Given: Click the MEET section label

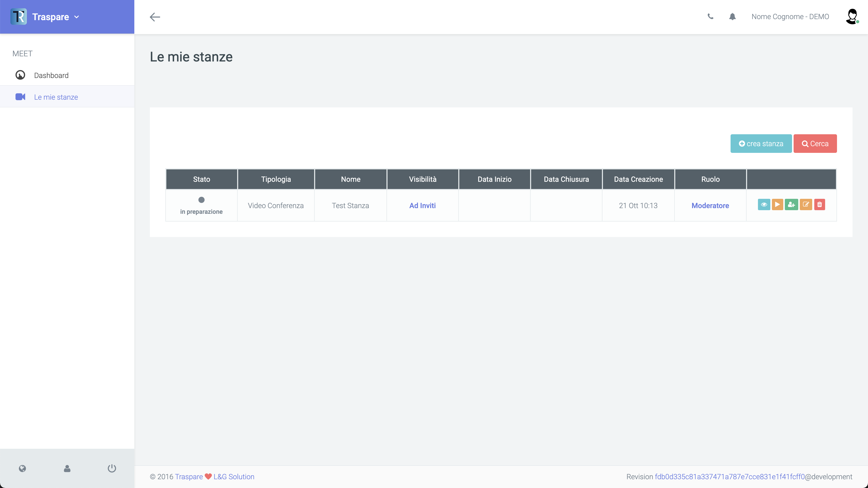Looking at the screenshot, I should coord(22,53).
